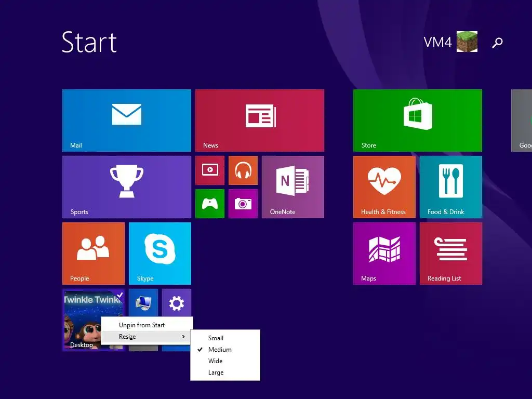Launch the Skype tile
This screenshot has width=532, height=399.
pyautogui.click(x=160, y=254)
